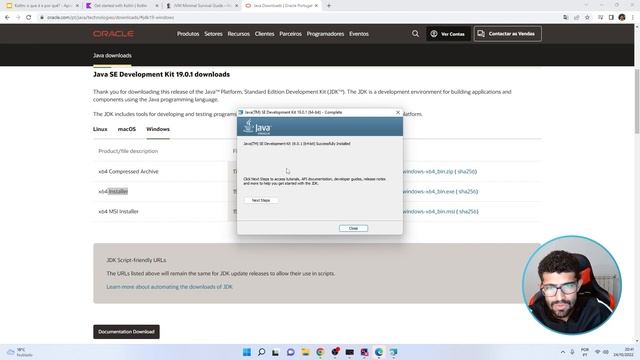Image resolution: width=640 pixels, height=360 pixels.
Task: Open the taskbar clock and date
Action: point(625,352)
